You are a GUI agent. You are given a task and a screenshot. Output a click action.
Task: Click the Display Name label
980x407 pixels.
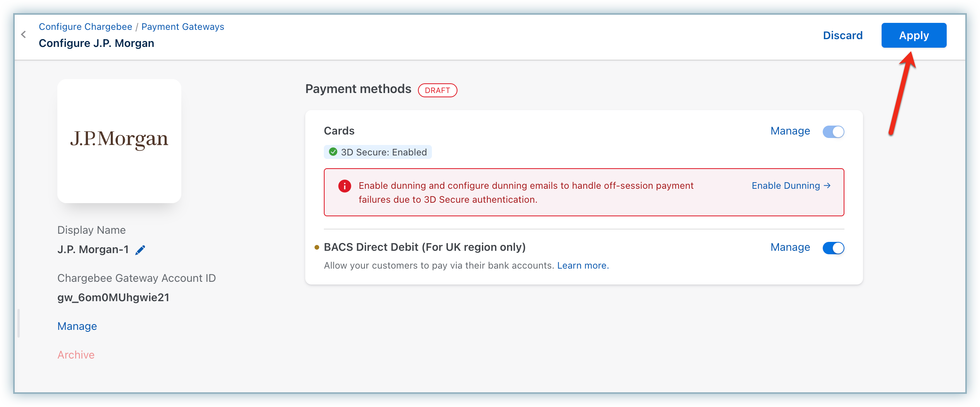point(91,230)
